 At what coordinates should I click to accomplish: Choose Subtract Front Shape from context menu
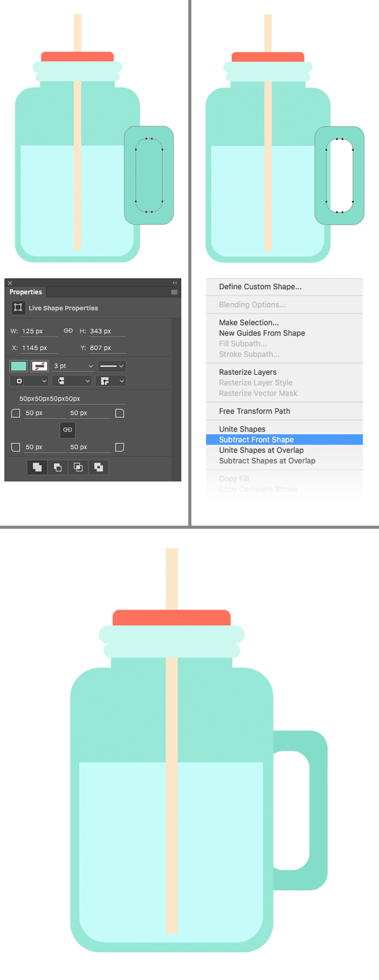pos(256,440)
